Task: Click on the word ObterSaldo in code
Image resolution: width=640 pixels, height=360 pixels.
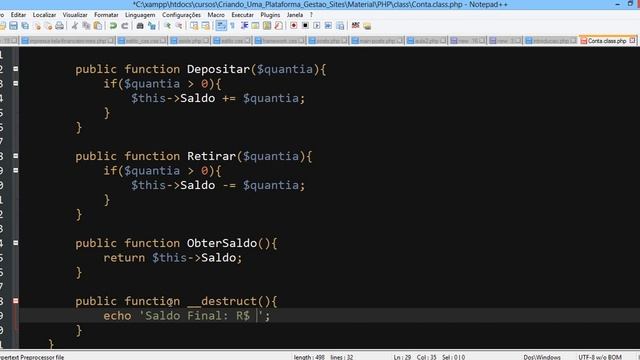Action: tap(222, 243)
